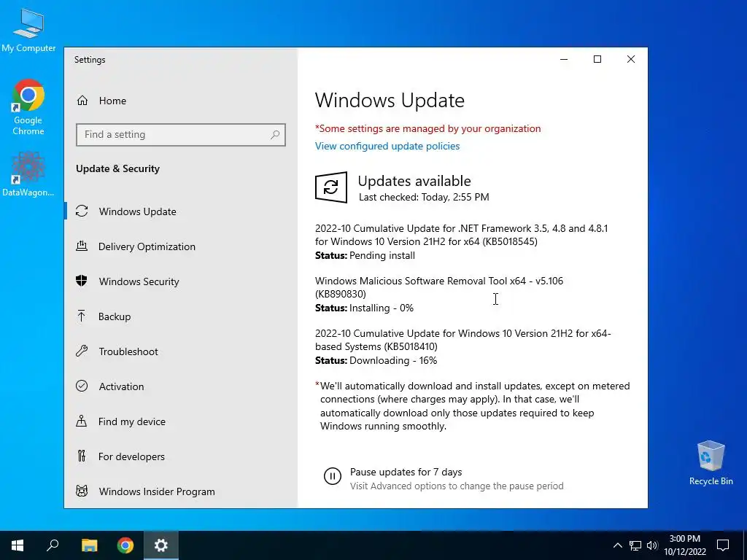Click the For developers tools icon
The height and width of the screenshot is (560, 747).
pyautogui.click(x=82, y=456)
